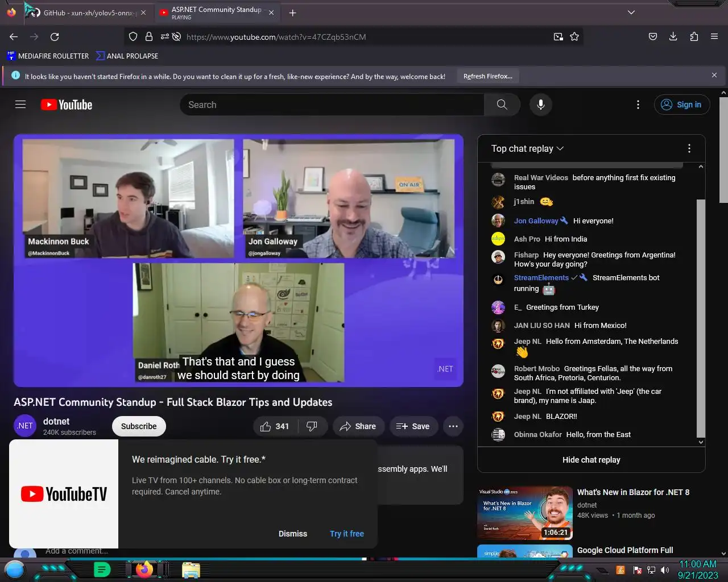Open the dotnet channel name link
The height and width of the screenshot is (582, 728).
[56, 421]
